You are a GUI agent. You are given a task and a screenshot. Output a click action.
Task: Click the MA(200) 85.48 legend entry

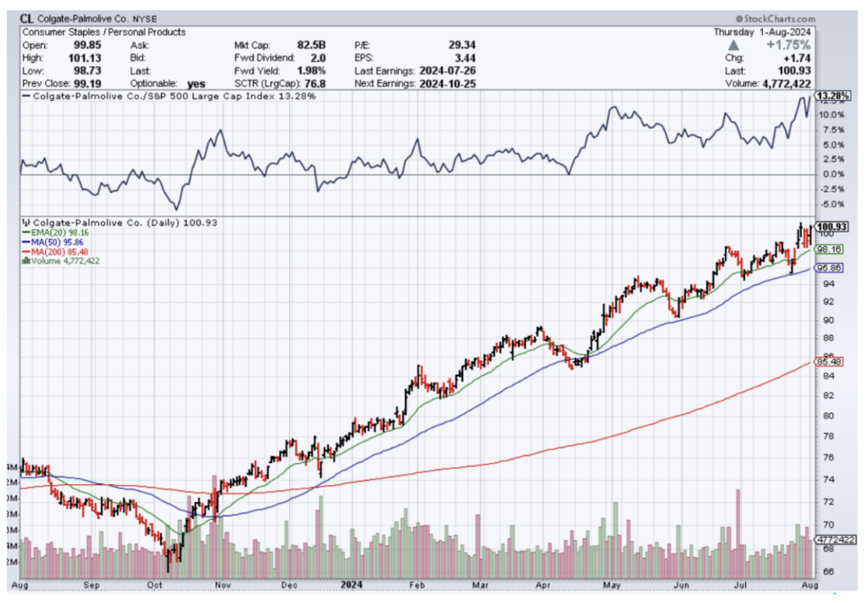click(55, 252)
